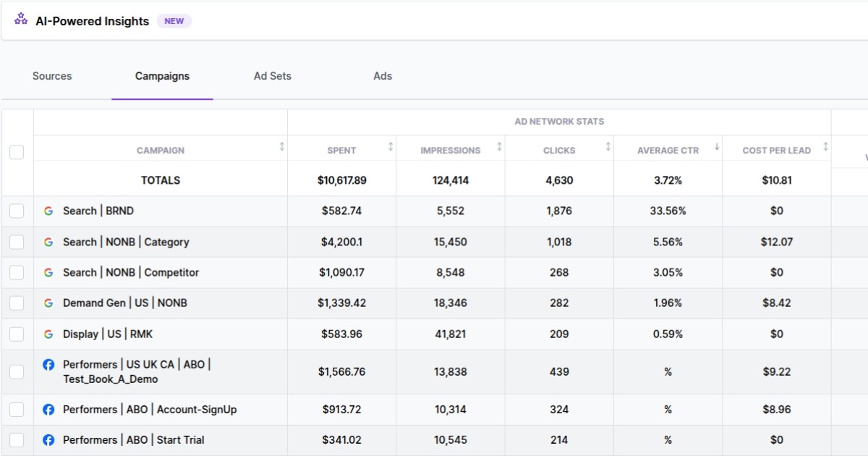868x456 pixels.
Task: Check the Search | NONB | Category row checkbox
Action: (17, 242)
